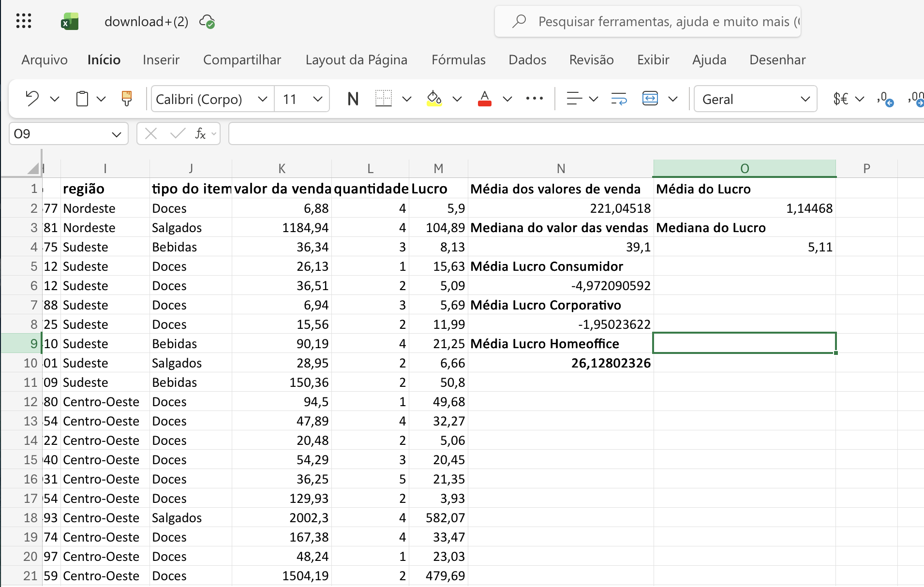Open the Revisão tab
The height and width of the screenshot is (587, 924).
coord(592,59)
